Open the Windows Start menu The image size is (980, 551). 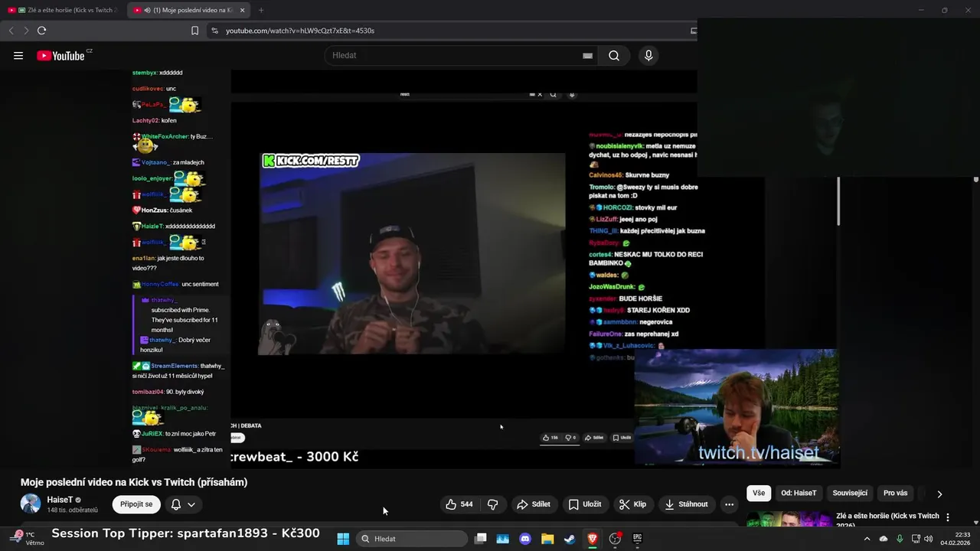[x=343, y=539]
